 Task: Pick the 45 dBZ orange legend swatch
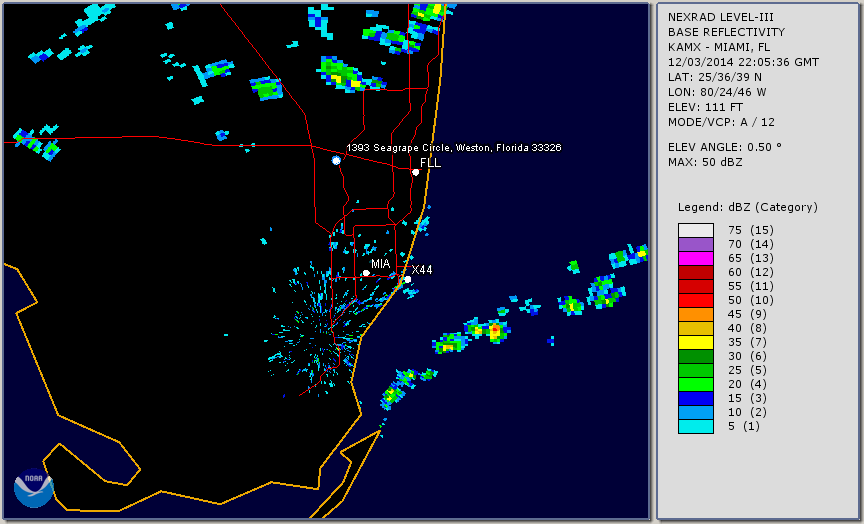[x=695, y=314]
